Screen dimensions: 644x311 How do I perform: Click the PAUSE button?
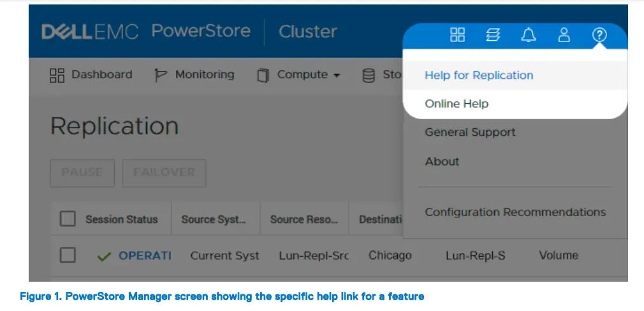click(82, 173)
